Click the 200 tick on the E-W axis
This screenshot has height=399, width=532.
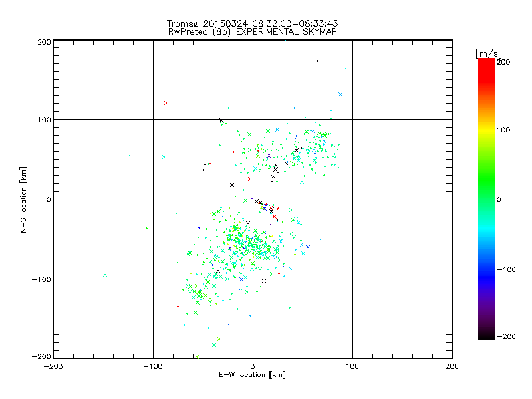(x=452, y=366)
